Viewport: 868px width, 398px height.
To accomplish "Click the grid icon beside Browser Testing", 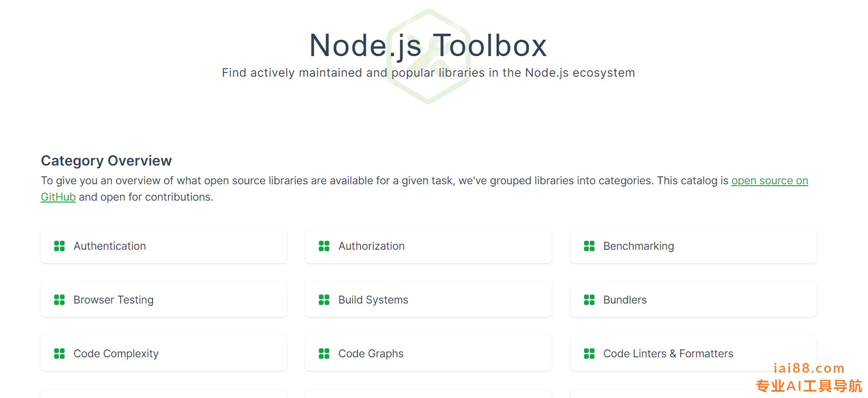I will tap(59, 300).
